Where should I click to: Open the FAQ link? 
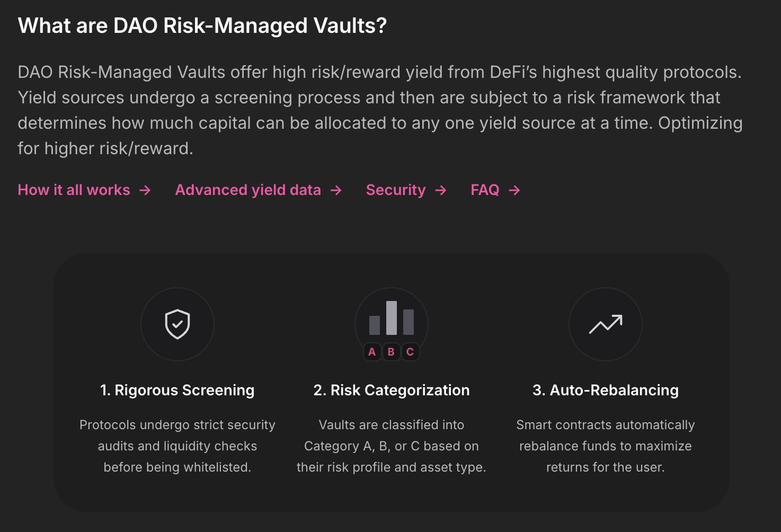[485, 190]
